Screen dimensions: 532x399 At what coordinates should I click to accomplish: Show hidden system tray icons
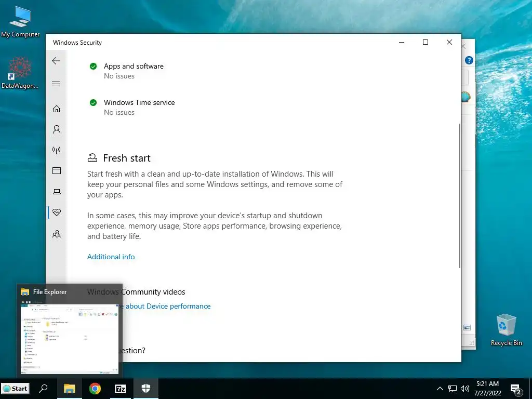pyautogui.click(x=440, y=389)
